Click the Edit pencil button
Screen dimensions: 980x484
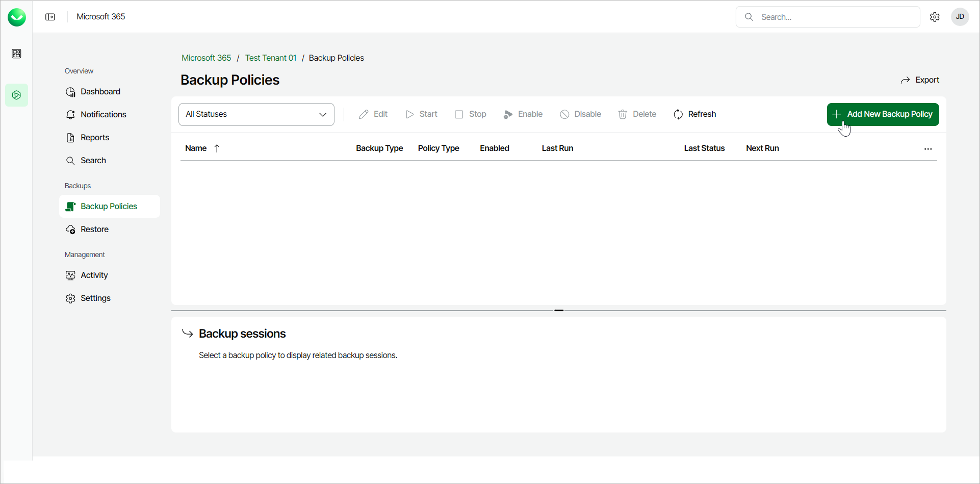pos(373,114)
